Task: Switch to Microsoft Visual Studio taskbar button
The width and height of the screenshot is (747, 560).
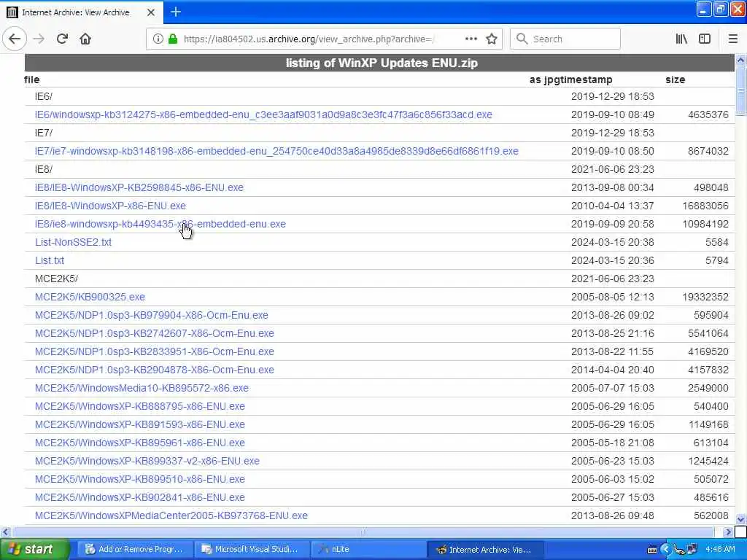Action: 252,549
